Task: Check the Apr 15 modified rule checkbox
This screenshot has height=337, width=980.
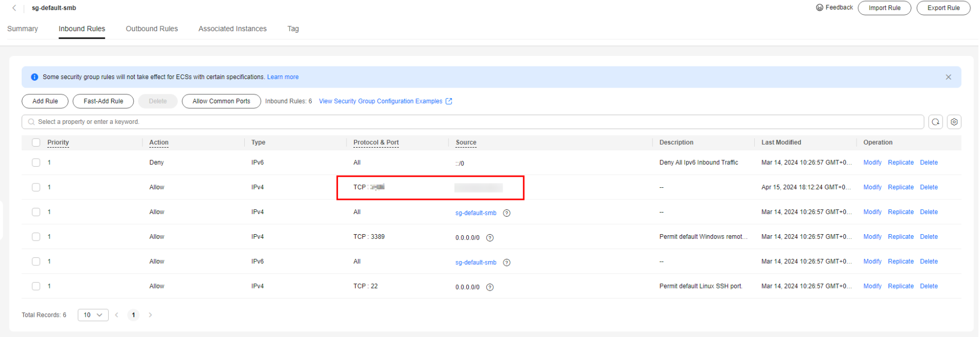Action: (x=36, y=187)
